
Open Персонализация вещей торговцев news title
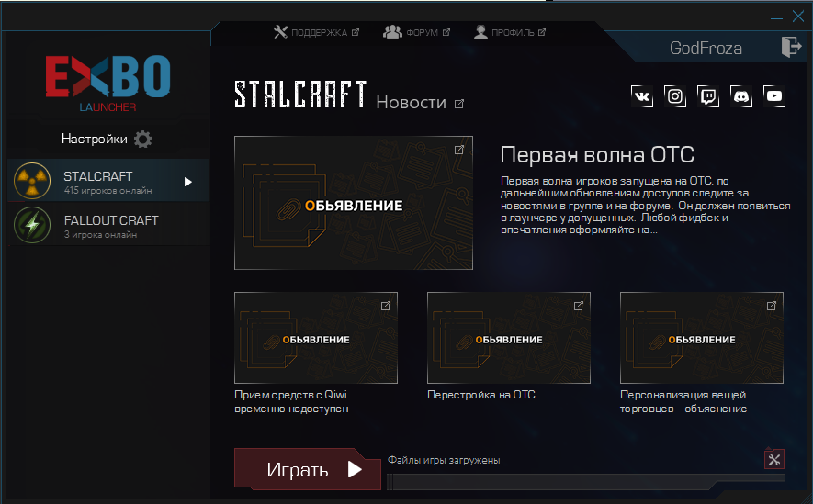683,401
